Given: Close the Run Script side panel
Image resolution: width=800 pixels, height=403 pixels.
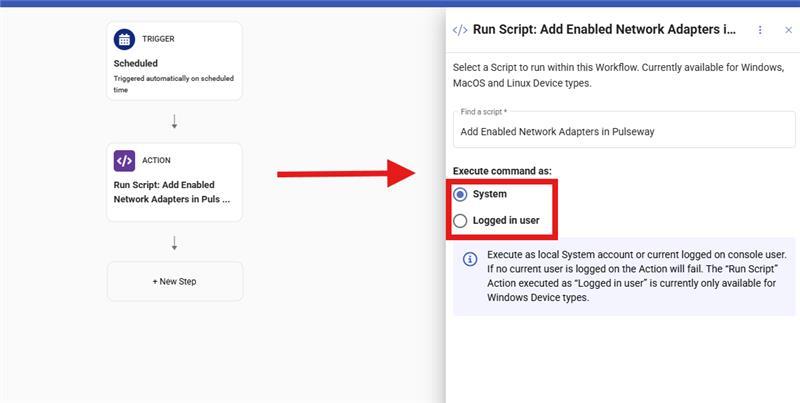Looking at the screenshot, I should (x=788, y=30).
